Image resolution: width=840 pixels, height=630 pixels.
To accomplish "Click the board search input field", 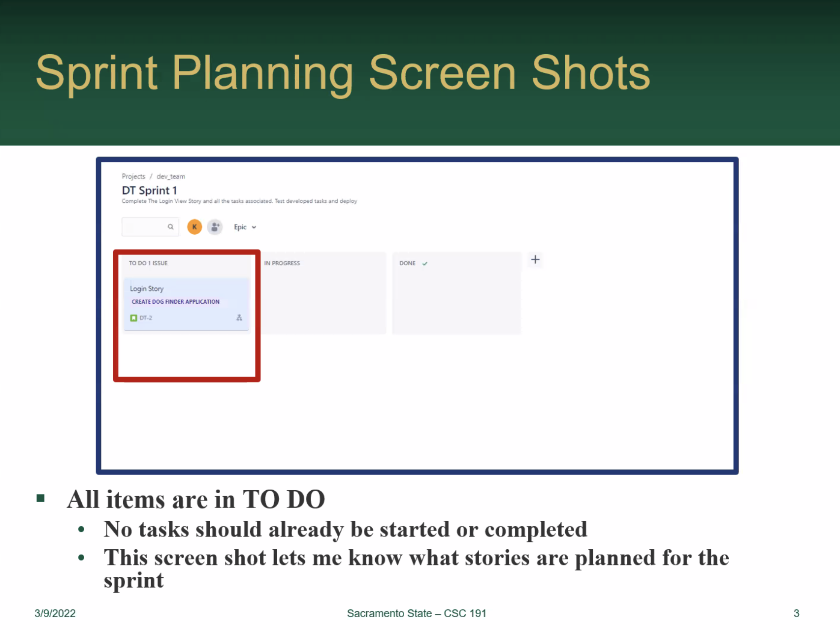I will pyautogui.click(x=150, y=227).
